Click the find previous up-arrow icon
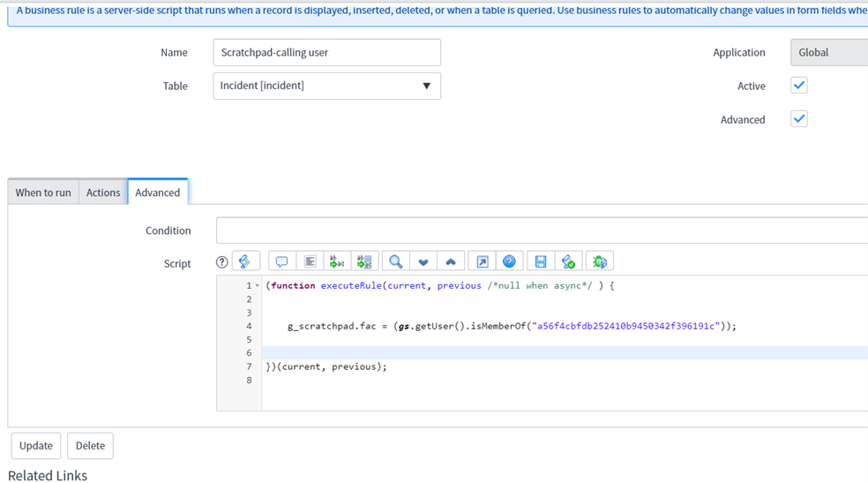Image resolution: width=868 pixels, height=483 pixels. [451, 261]
